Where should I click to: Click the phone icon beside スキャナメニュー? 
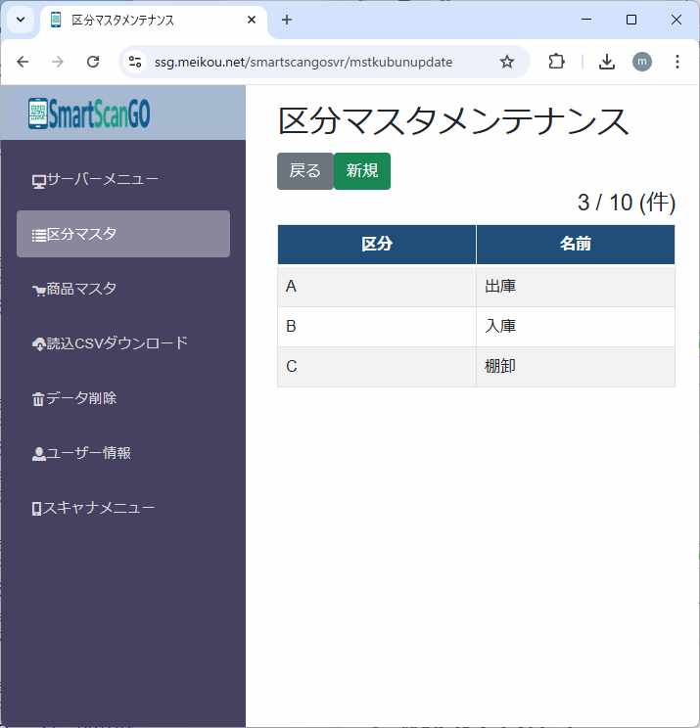pos(36,509)
